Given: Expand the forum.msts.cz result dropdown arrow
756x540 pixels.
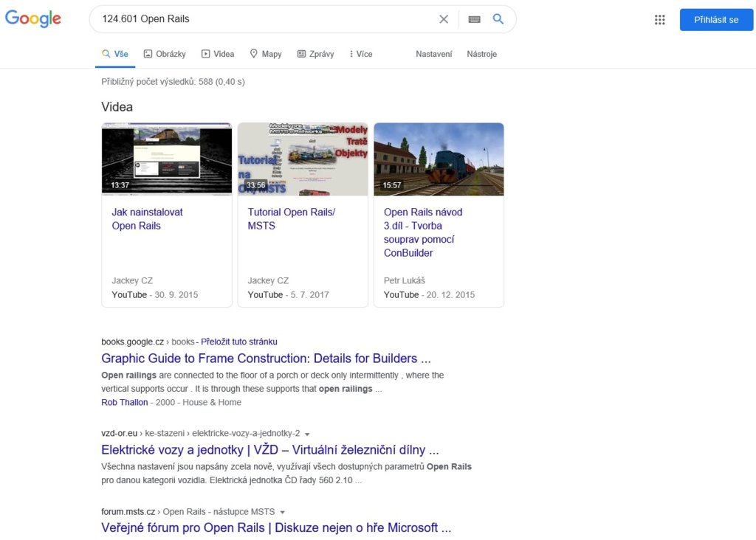Looking at the screenshot, I should coord(283,512).
